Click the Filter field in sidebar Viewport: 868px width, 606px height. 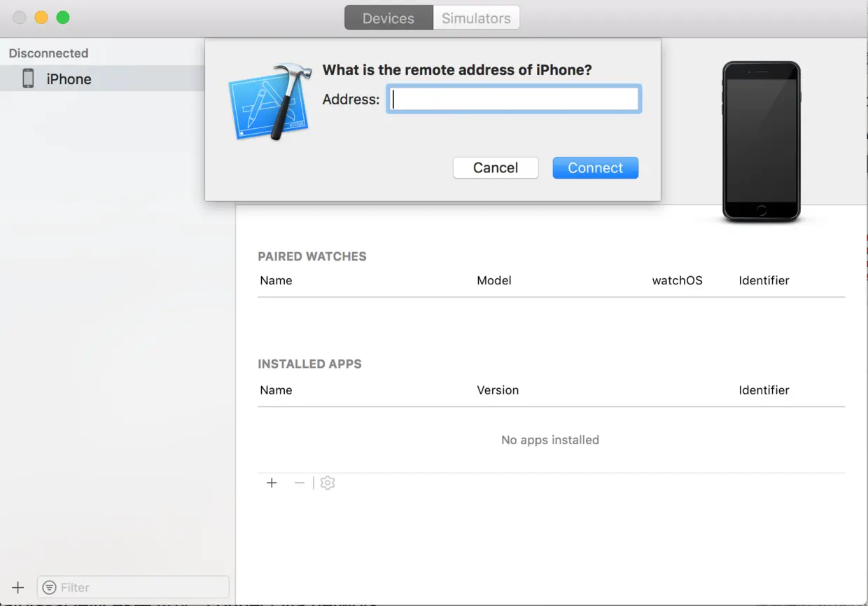click(x=133, y=587)
